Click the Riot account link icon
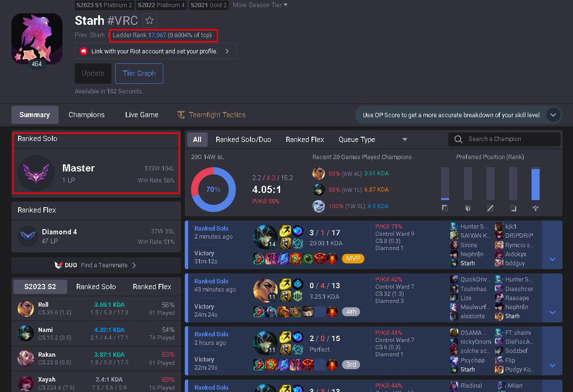Viewport: 573px width, 392px height. 83,51
